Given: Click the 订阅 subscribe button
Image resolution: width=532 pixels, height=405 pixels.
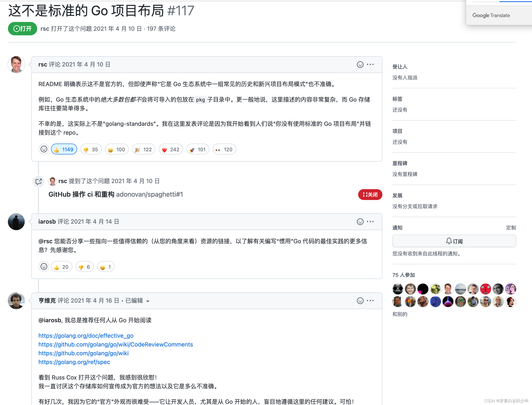Looking at the screenshot, I should 454,241.
